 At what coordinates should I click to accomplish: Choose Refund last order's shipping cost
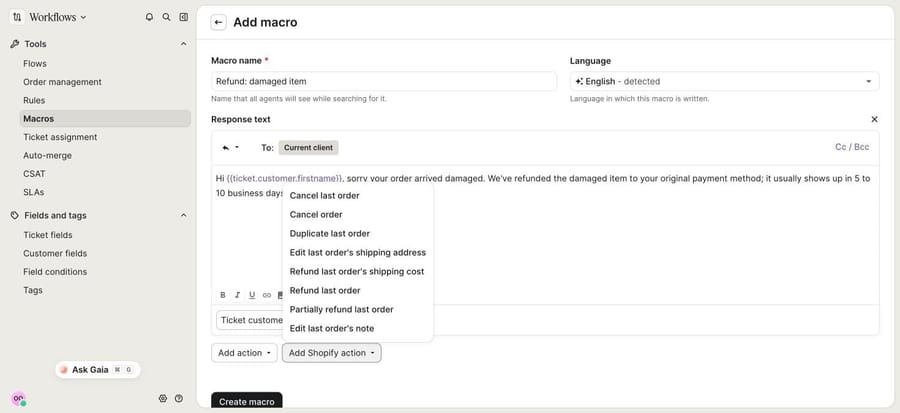coord(357,271)
